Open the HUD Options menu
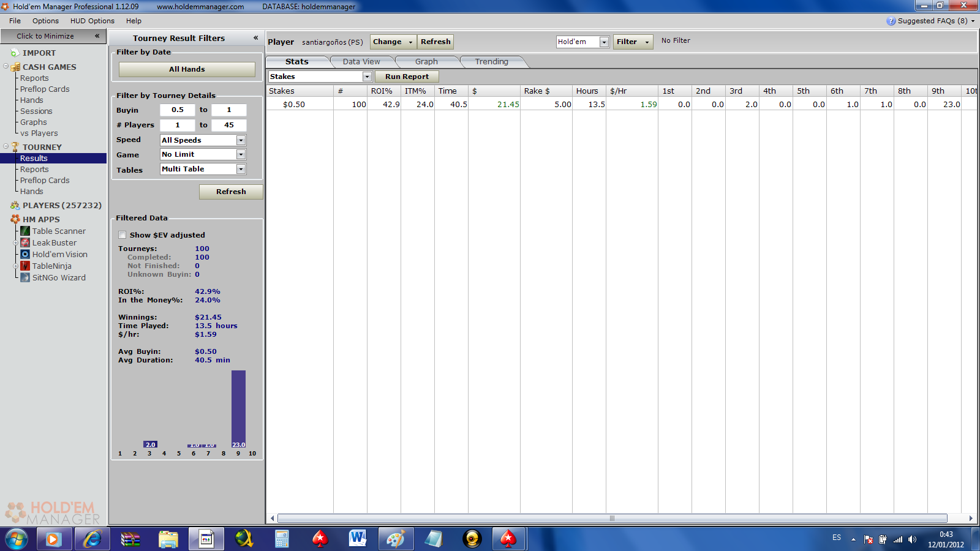 tap(92, 21)
